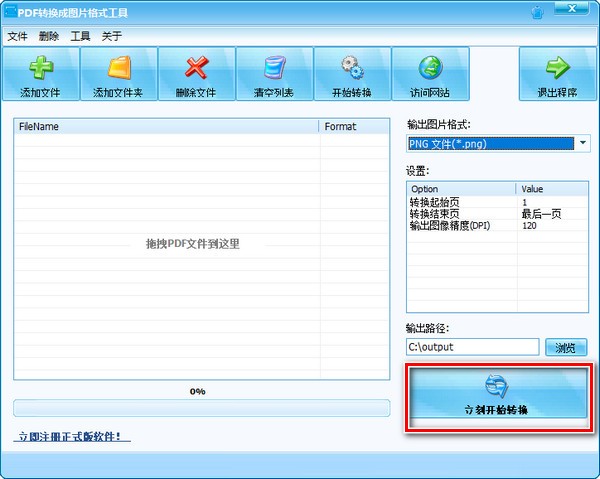Click the C:\output path input field
Screen dimensions: 600x479
(473, 347)
